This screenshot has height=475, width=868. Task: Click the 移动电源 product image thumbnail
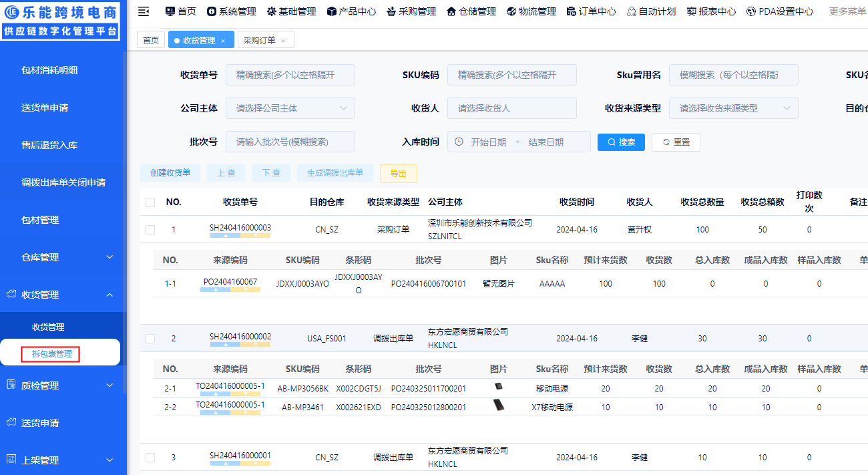(x=499, y=387)
